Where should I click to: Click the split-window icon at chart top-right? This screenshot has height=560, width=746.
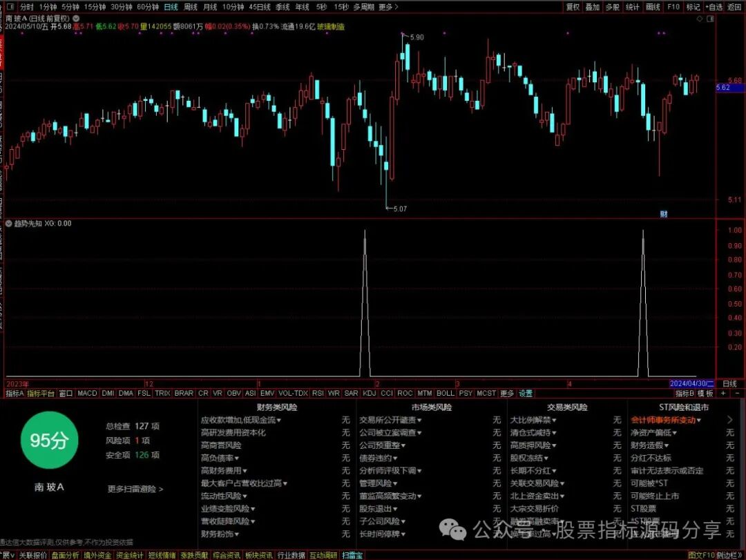pyautogui.click(x=710, y=19)
